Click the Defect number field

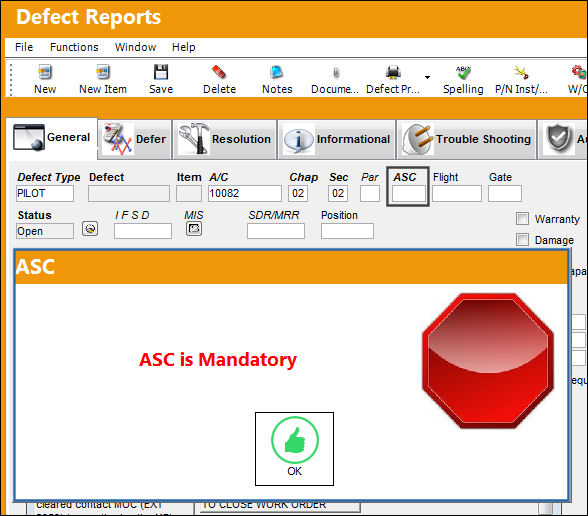[129, 194]
